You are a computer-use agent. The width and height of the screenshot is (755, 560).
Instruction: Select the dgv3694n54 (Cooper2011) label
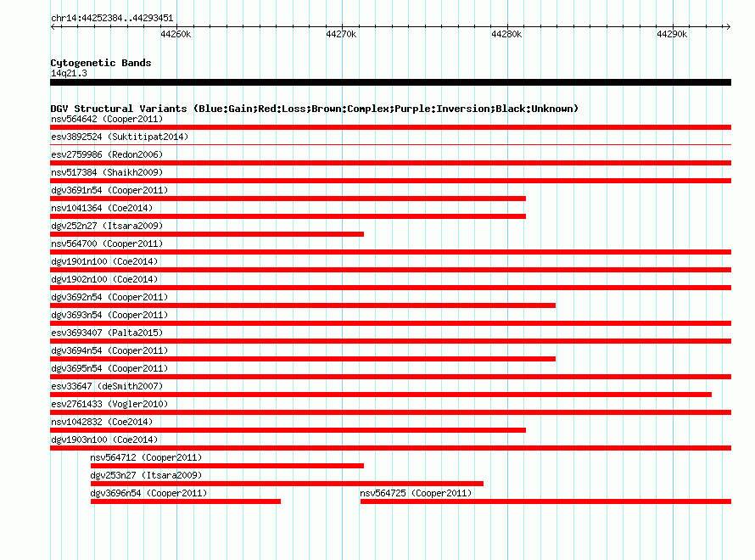click(109, 350)
